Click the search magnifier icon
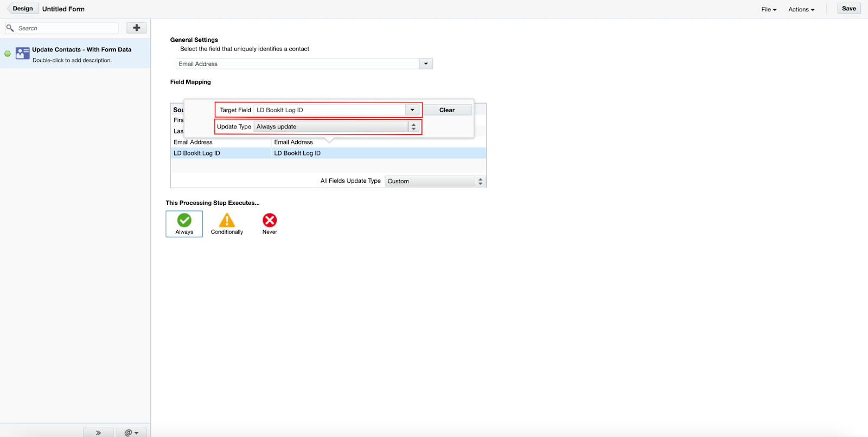 (x=10, y=28)
